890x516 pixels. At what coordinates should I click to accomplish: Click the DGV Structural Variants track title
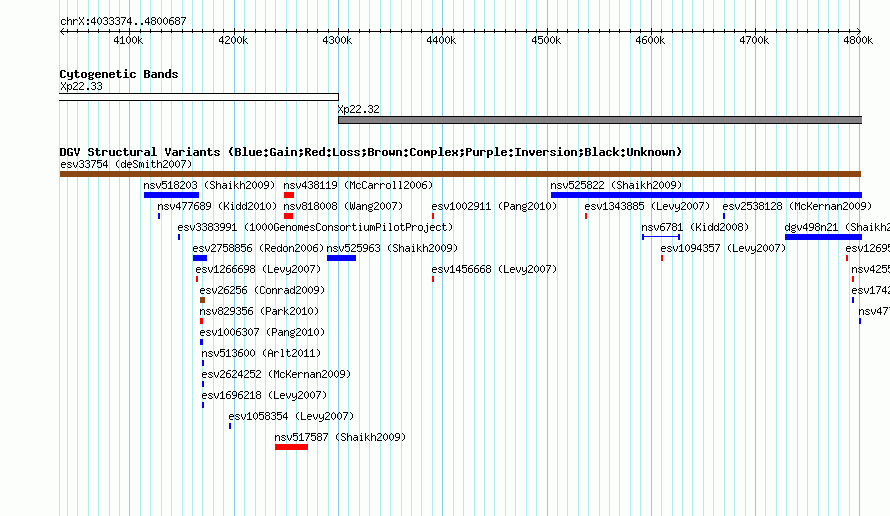(x=371, y=152)
